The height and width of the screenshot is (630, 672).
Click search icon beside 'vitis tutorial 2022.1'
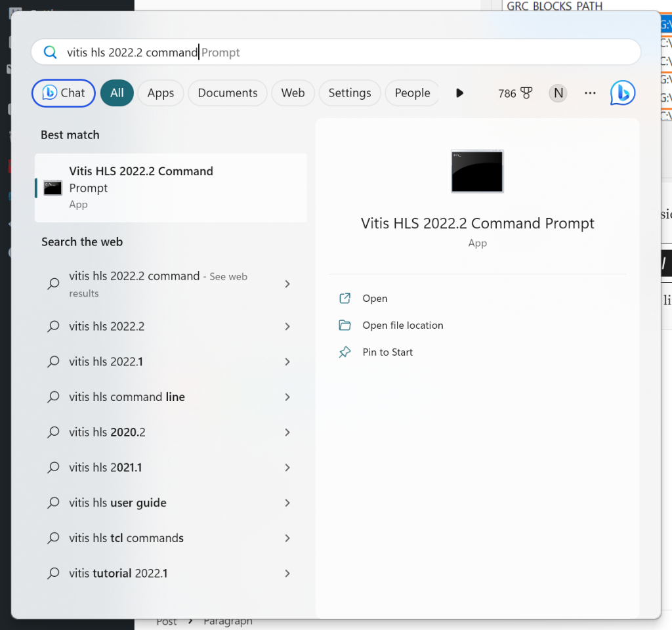53,573
